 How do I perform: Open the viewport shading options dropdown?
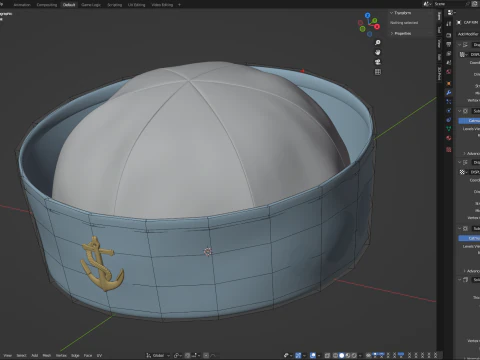(360, 355)
